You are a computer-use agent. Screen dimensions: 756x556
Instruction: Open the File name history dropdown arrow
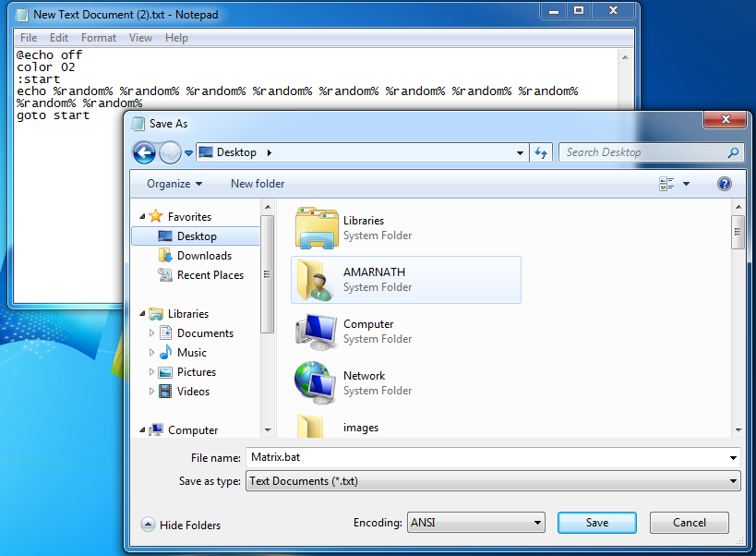coord(733,457)
